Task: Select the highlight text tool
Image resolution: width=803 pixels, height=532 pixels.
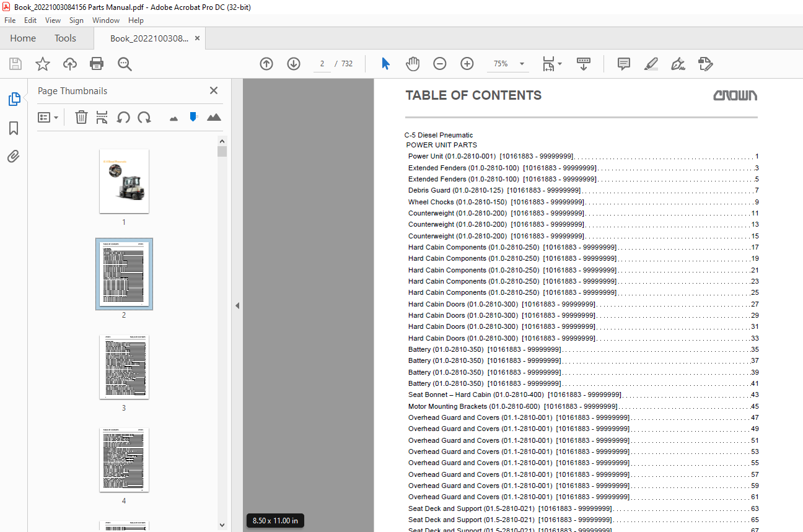Action: coord(651,64)
